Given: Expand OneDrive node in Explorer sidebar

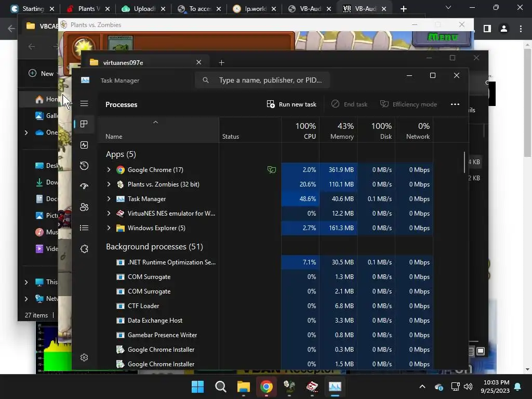Looking at the screenshot, I should pyautogui.click(x=26, y=132).
